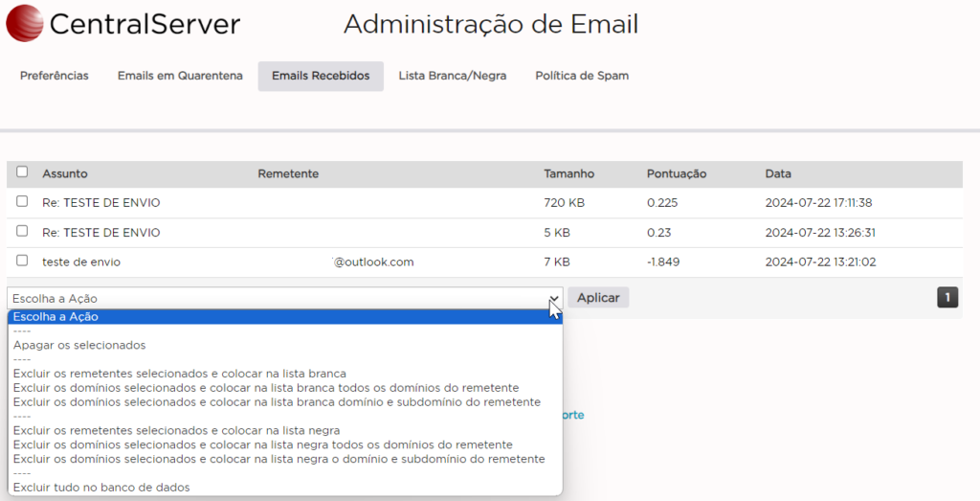Choose 'Excluir tudo no banco de dados'

[101, 488]
